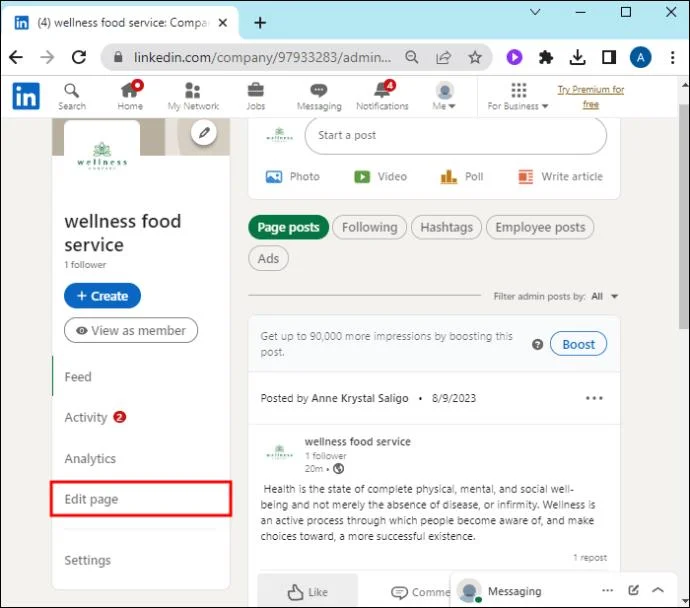Bookmark this page with star icon
Viewport: 690px width, 608px height.
coord(475,57)
